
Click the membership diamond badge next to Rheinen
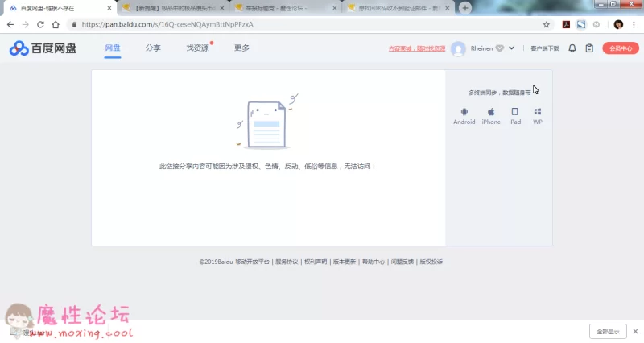(x=499, y=48)
